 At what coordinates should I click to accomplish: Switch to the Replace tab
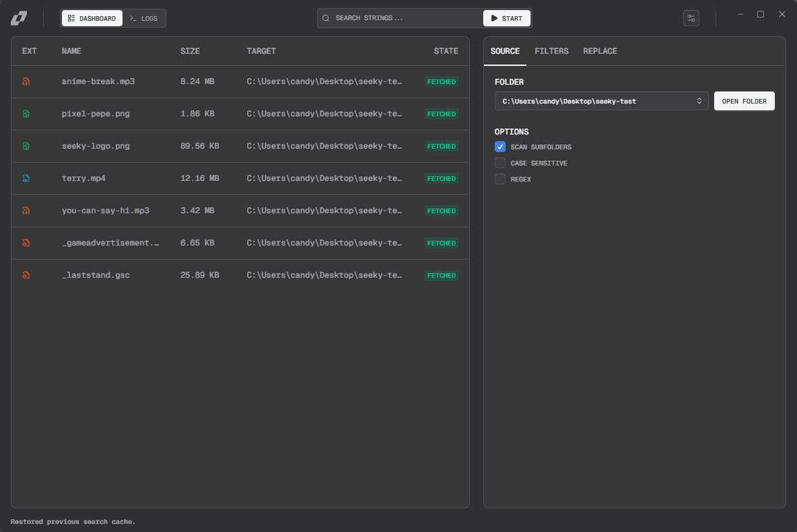click(x=600, y=51)
